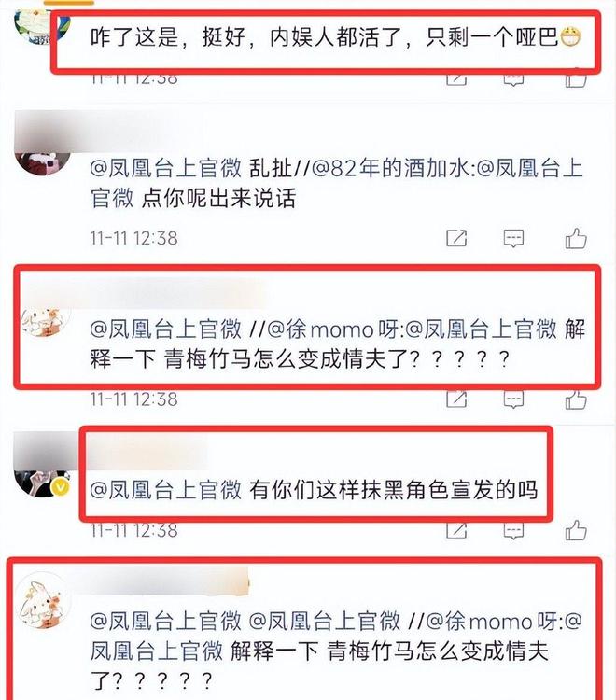Image resolution: width=616 pixels, height=700 pixels.
Task: Tap the '有你们这样抹黑角色宣发的吗' comment text
Action: (x=393, y=490)
